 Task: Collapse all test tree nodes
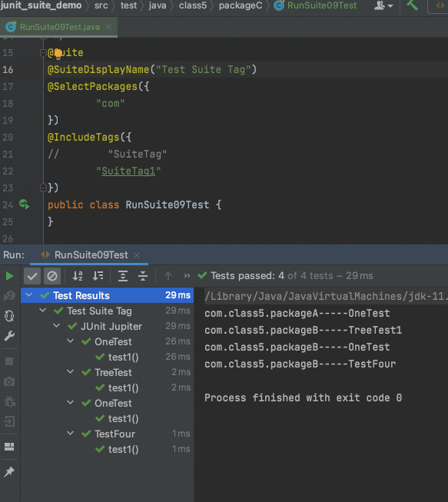pyautogui.click(x=143, y=276)
